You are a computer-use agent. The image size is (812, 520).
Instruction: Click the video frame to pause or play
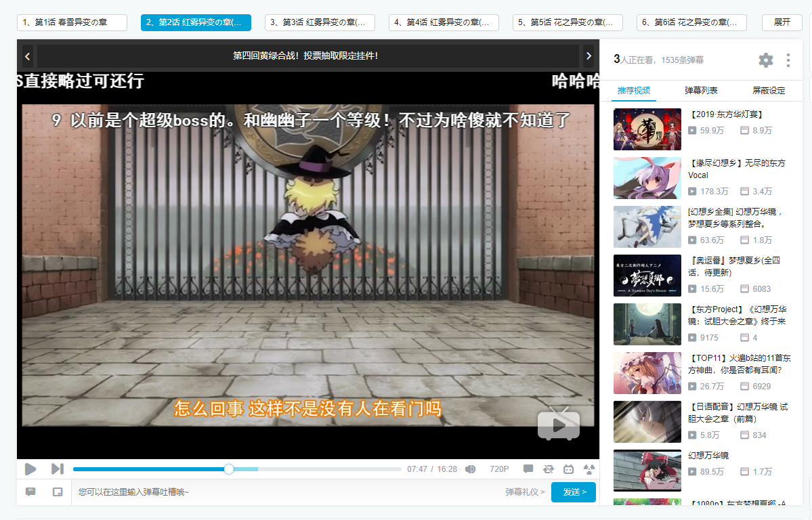tap(308, 265)
